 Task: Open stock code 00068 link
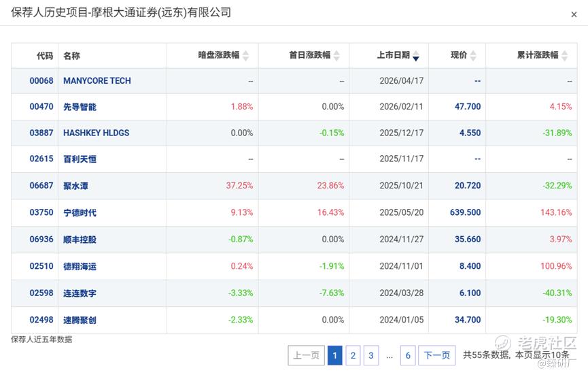point(41,81)
